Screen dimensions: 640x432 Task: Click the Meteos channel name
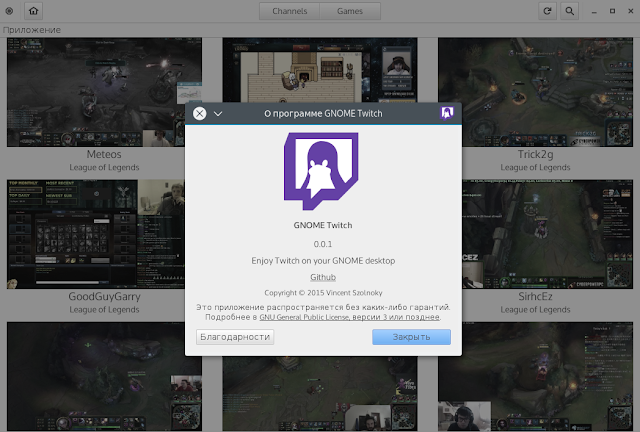(104, 154)
